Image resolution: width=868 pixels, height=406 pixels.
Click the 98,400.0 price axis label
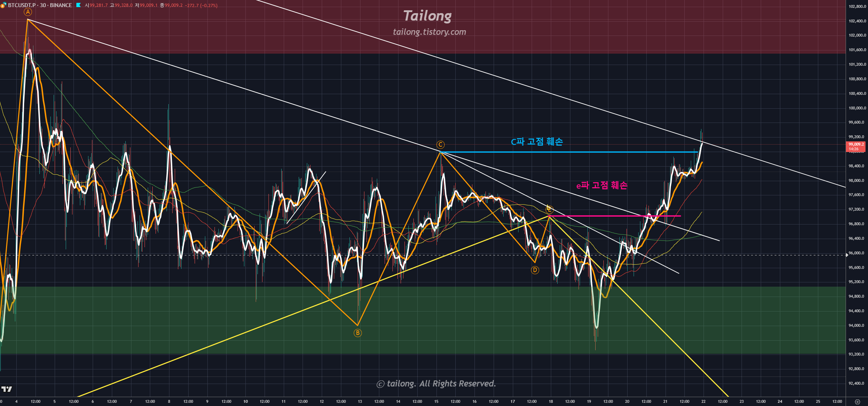click(x=857, y=166)
